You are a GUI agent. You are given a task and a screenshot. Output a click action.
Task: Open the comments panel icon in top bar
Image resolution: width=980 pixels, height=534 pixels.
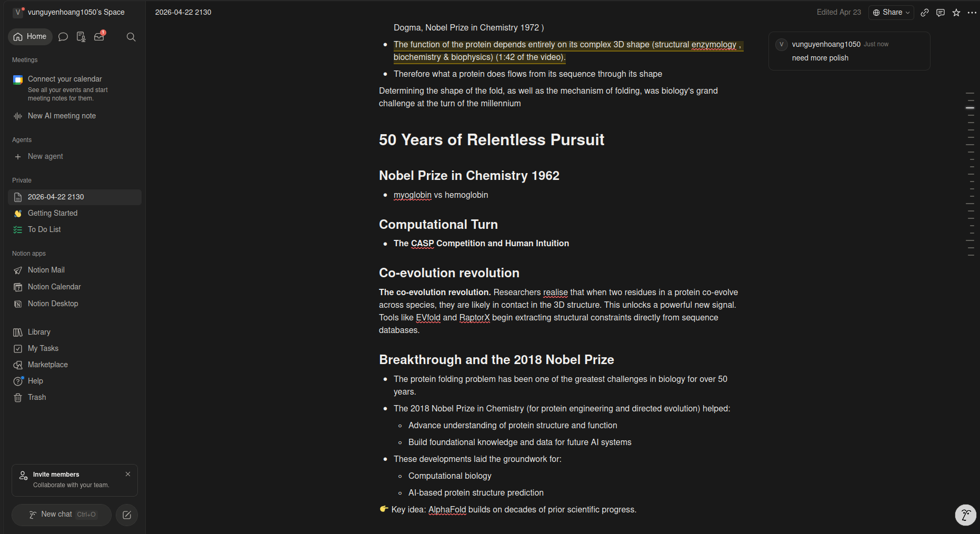(941, 12)
